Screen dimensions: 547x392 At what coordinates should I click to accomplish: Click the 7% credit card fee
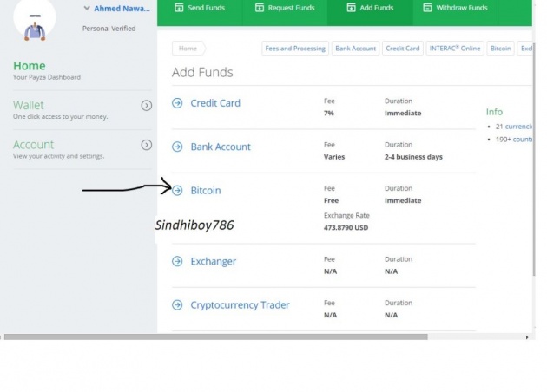[328, 114]
